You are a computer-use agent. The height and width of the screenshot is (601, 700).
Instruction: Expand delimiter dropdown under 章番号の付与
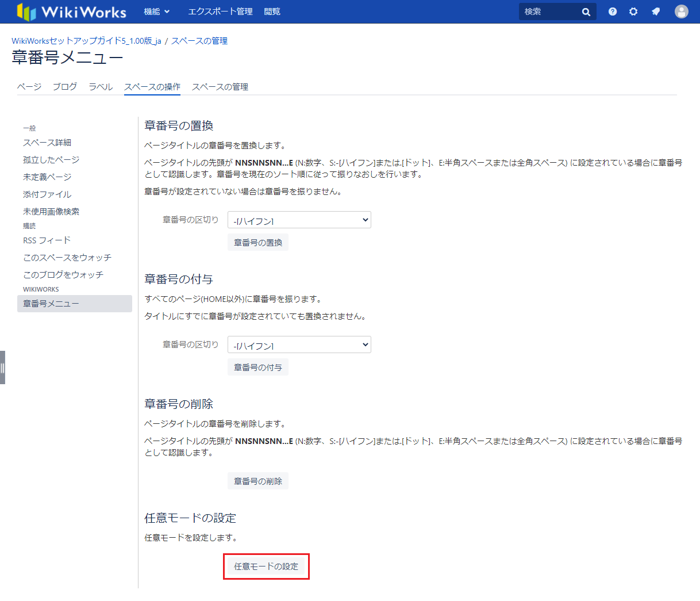[299, 344]
